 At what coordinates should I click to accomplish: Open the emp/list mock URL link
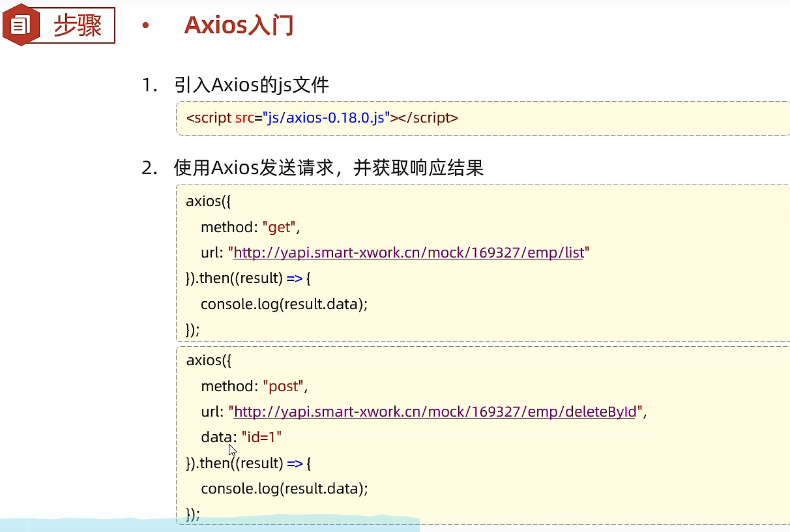[x=409, y=252]
